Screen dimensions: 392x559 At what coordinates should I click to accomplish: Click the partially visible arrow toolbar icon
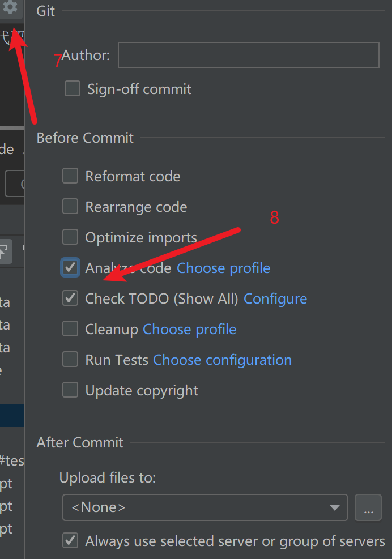(3, 251)
